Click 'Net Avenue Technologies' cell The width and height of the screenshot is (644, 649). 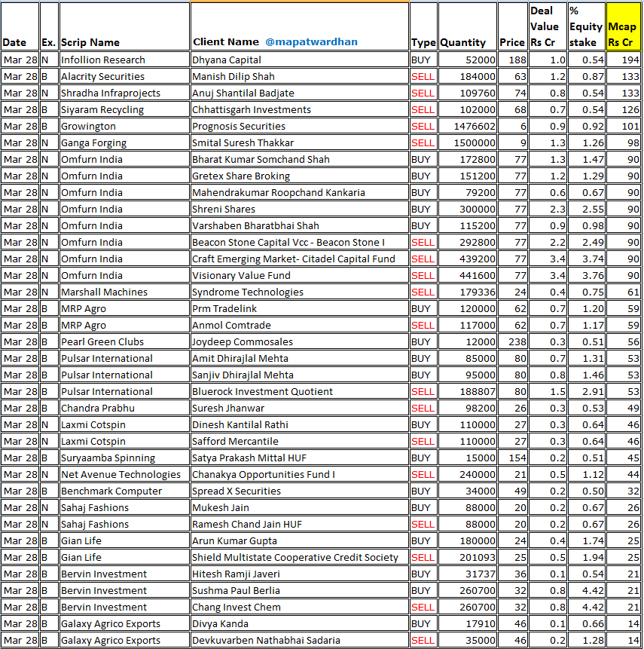[x=124, y=474]
